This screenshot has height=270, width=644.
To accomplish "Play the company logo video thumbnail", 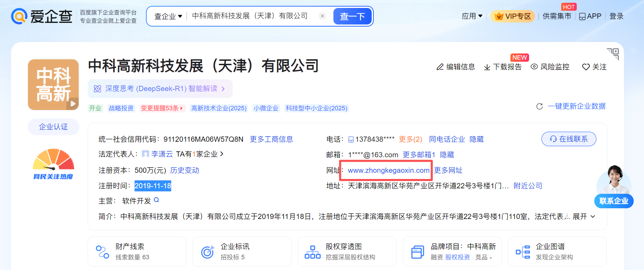I will pos(73,103).
